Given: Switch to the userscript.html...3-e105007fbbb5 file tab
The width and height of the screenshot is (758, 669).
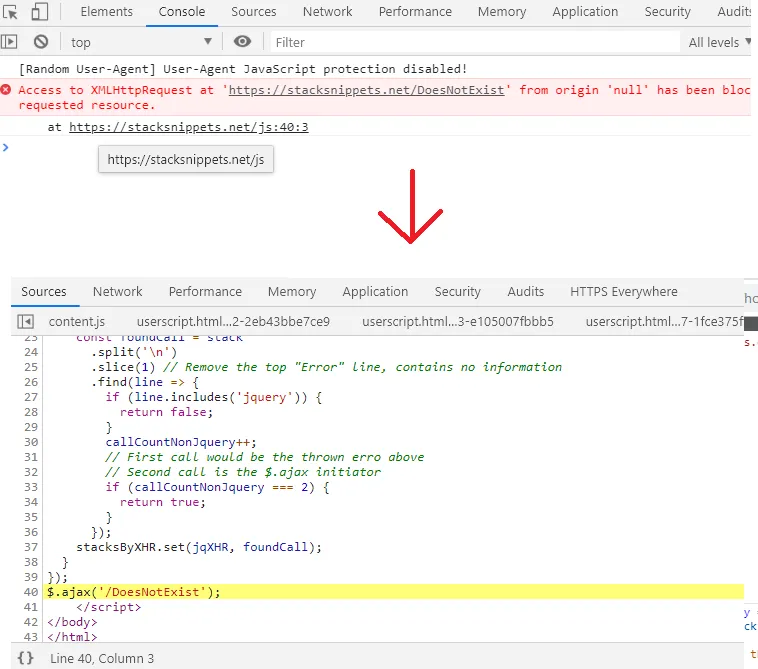Looking at the screenshot, I should click(x=458, y=321).
